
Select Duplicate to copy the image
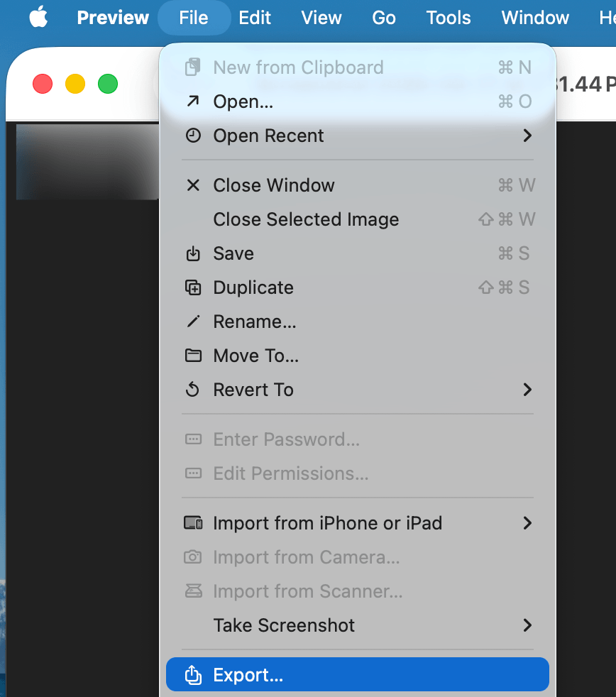(253, 287)
